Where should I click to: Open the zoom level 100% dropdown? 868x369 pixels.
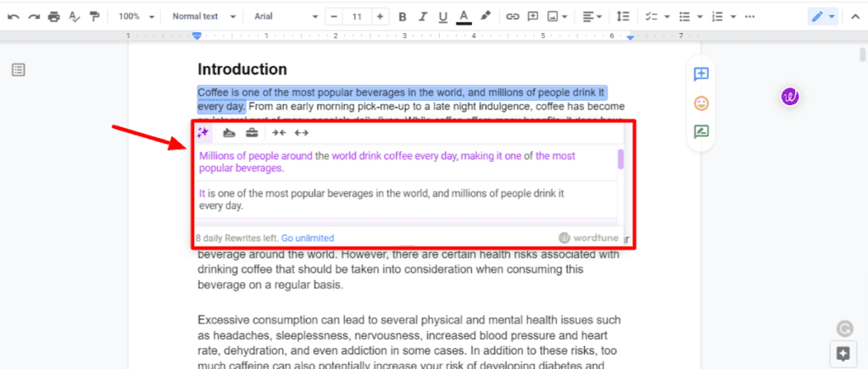click(136, 16)
